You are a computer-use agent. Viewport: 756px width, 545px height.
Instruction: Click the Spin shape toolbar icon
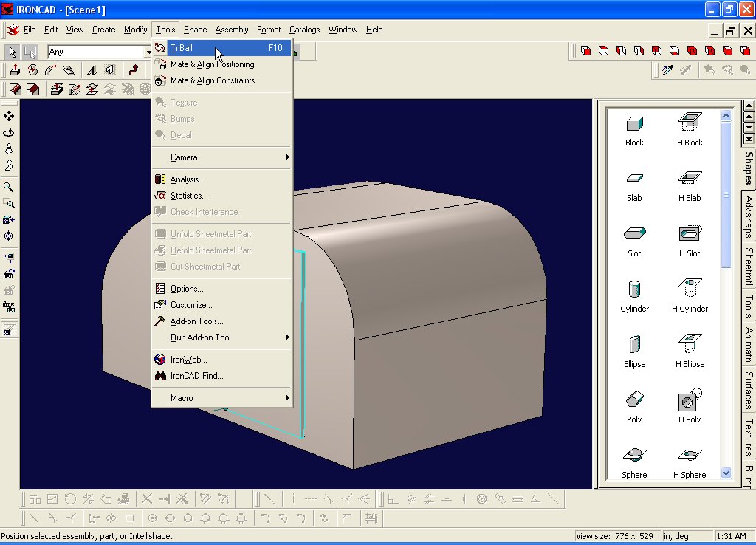click(x=32, y=70)
